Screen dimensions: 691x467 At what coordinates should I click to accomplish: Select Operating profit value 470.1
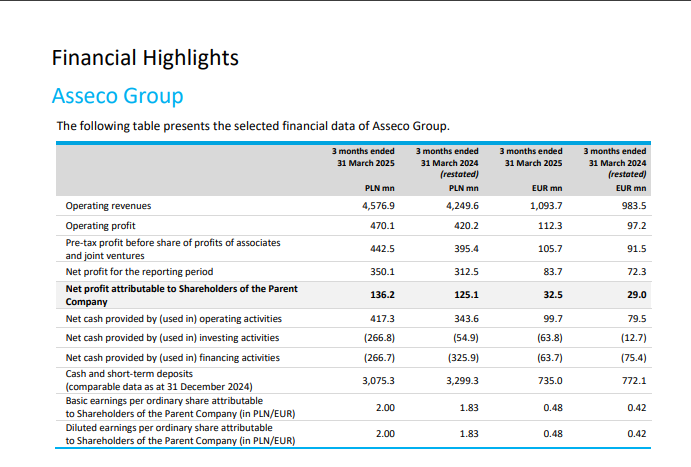click(382, 226)
